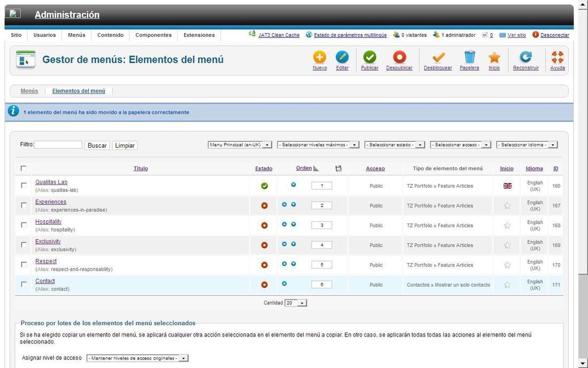Click the Inicio star toolbar icon
Viewport: 588px width, 368px height.
[494, 57]
